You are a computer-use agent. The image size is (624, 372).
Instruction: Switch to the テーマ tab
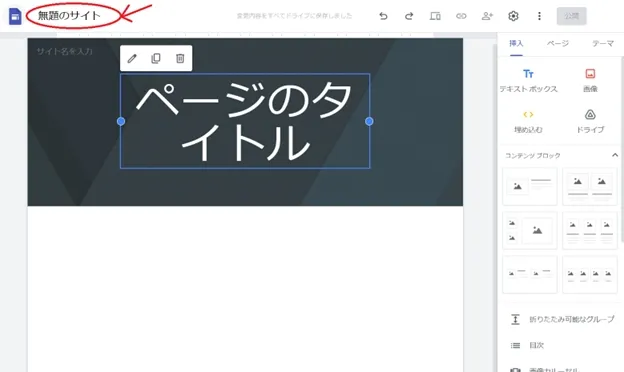click(603, 43)
